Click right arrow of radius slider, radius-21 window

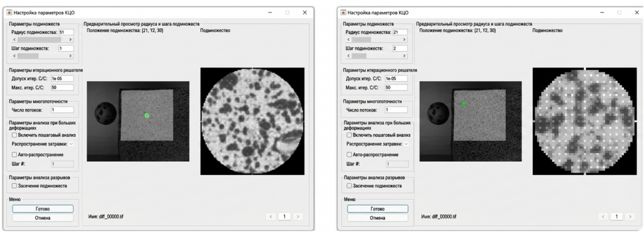coord(405,40)
